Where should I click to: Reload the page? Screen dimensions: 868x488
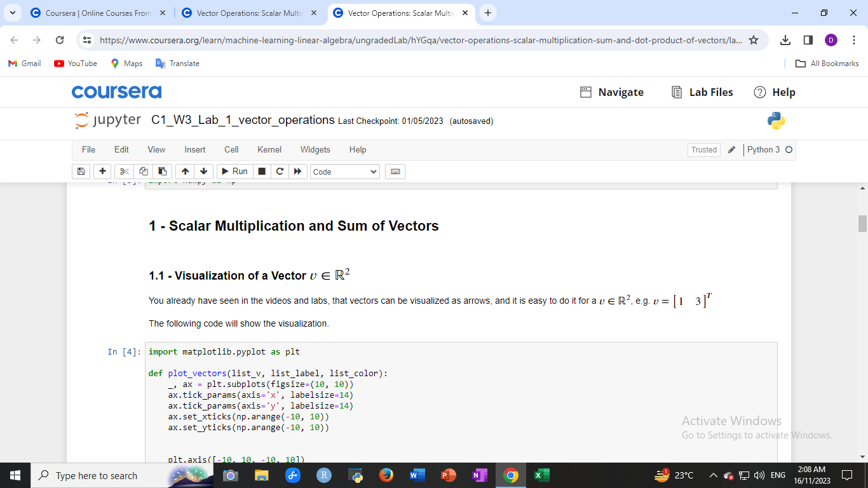(x=60, y=40)
